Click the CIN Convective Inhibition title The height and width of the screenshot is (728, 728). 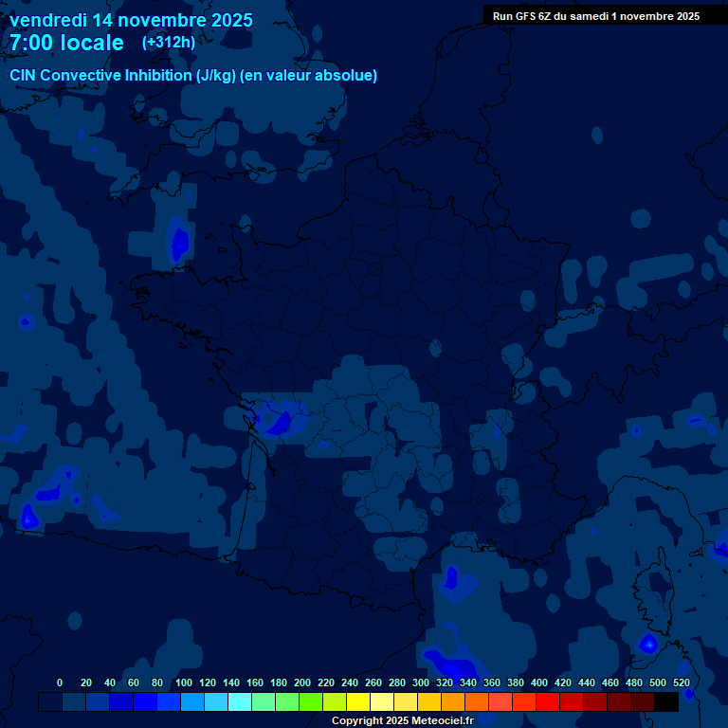pos(193,75)
